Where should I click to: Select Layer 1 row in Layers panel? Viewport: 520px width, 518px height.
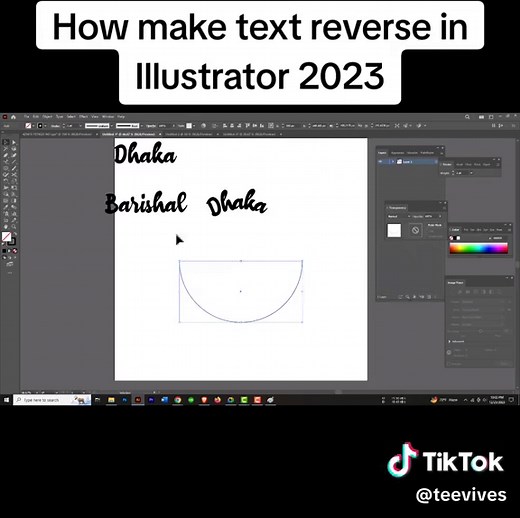click(407, 162)
